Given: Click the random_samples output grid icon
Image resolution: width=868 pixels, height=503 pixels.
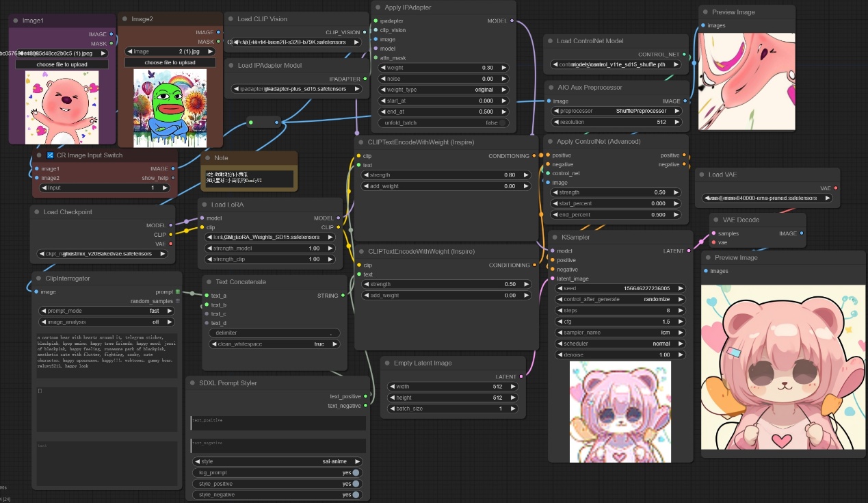Looking at the screenshot, I should [x=178, y=302].
